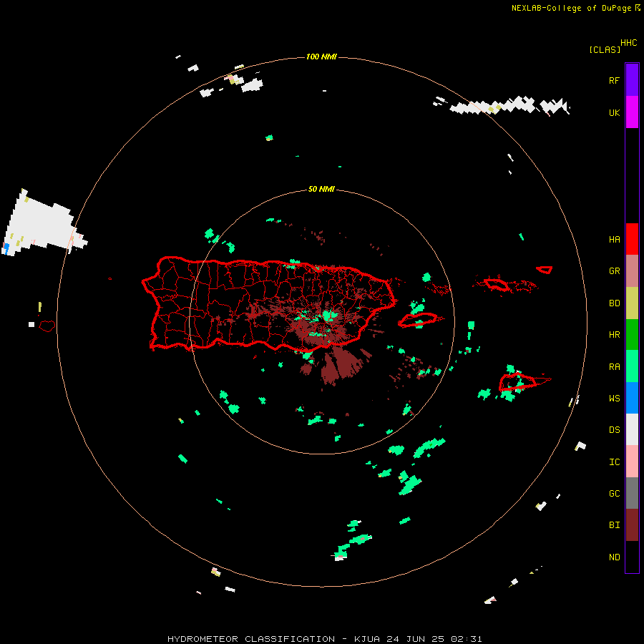Click the 'KJUA' radar site identifier
Screen dimensions: 644x644
coord(367,639)
